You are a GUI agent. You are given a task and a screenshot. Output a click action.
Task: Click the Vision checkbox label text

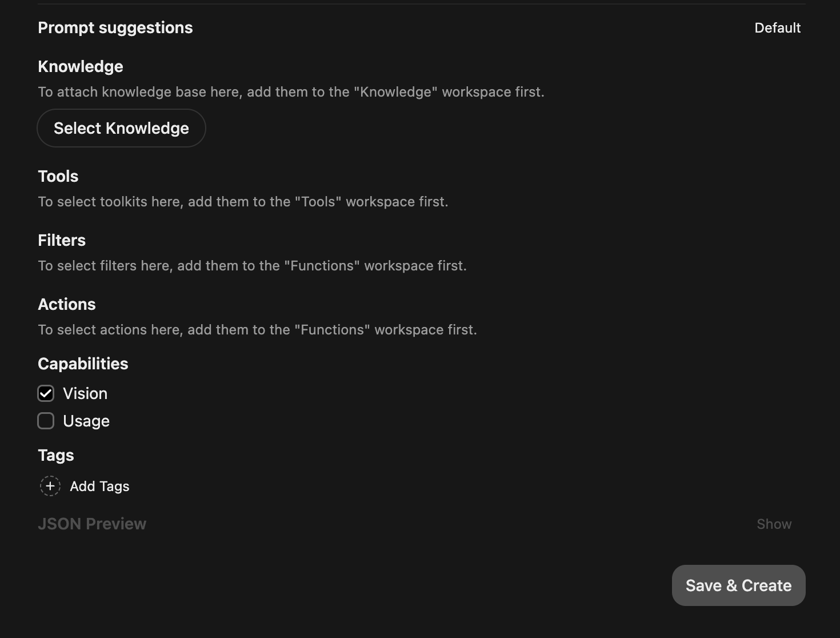[85, 393]
